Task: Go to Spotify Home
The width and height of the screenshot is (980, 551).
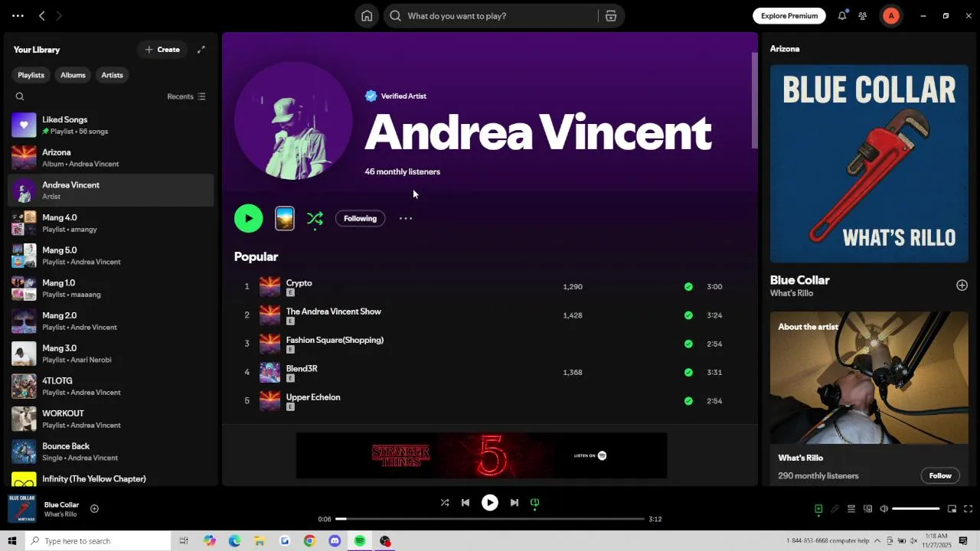Action: pyautogui.click(x=367, y=16)
